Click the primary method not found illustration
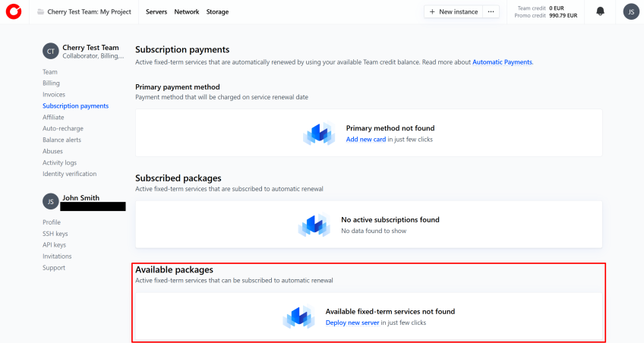Screen dimensions: 644x343 319,133
